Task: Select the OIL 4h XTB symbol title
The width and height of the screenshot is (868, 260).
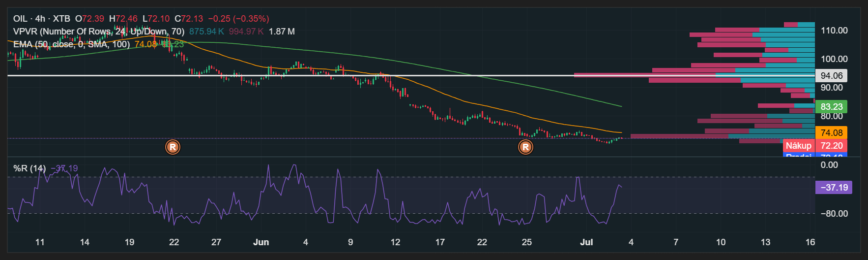Action: click(x=42, y=19)
